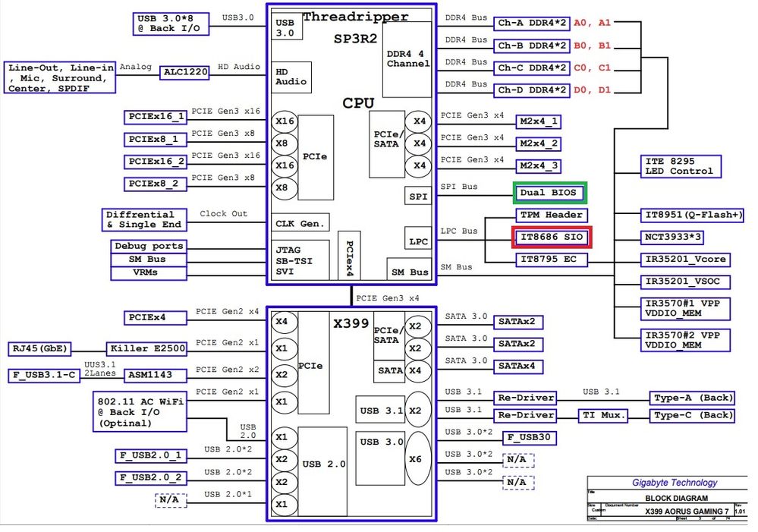Select the 'USB 3.0*8 @ Back I/O' block
758x532 pixels.
pyautogui.click(x=171, y=24)
